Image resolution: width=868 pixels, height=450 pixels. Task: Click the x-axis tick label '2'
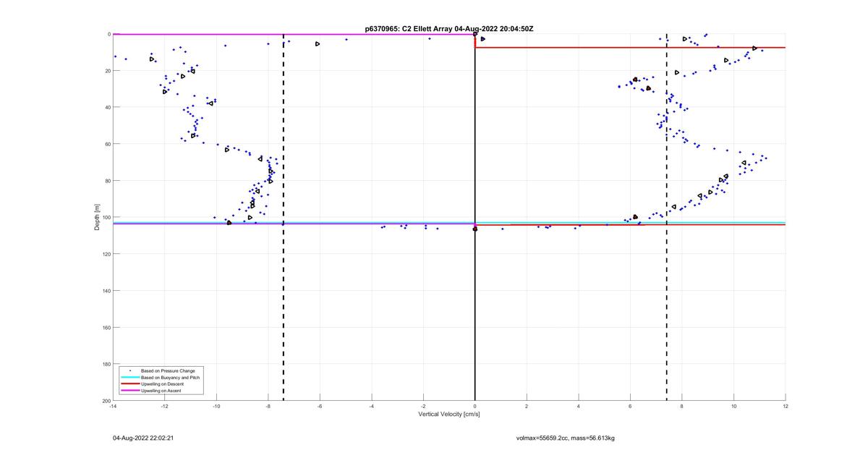527,406
